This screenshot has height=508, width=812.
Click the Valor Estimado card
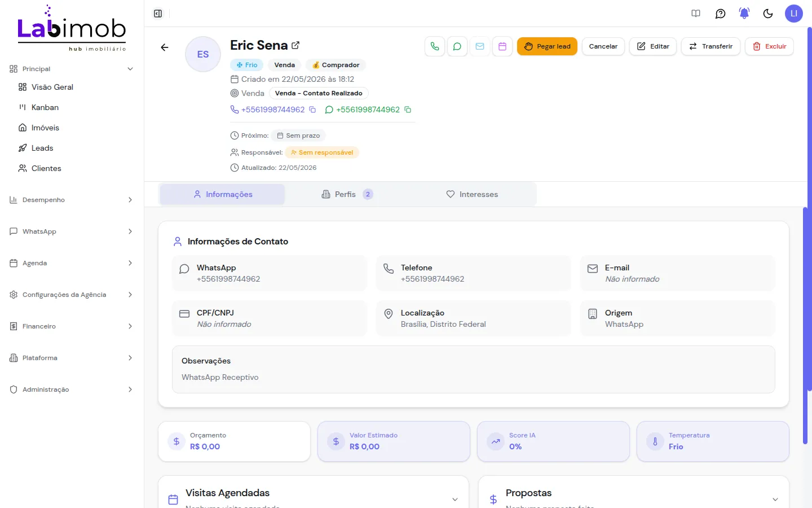click(x=394, y=441)
